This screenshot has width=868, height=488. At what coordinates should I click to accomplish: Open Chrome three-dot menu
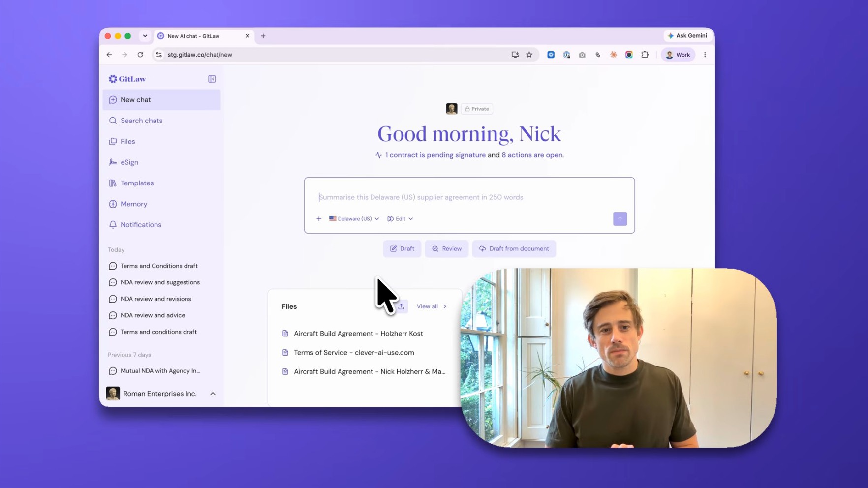705,55
